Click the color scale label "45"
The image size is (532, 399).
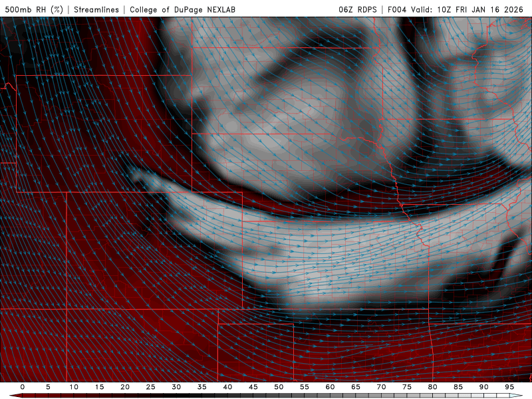253,387
